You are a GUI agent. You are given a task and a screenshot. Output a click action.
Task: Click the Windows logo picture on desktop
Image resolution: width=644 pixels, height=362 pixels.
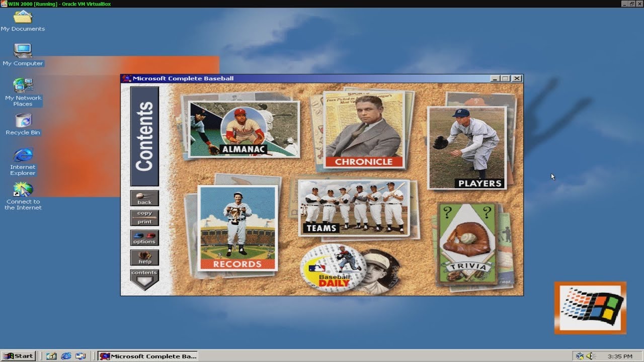pyautogui.click(x=591, y=308)
